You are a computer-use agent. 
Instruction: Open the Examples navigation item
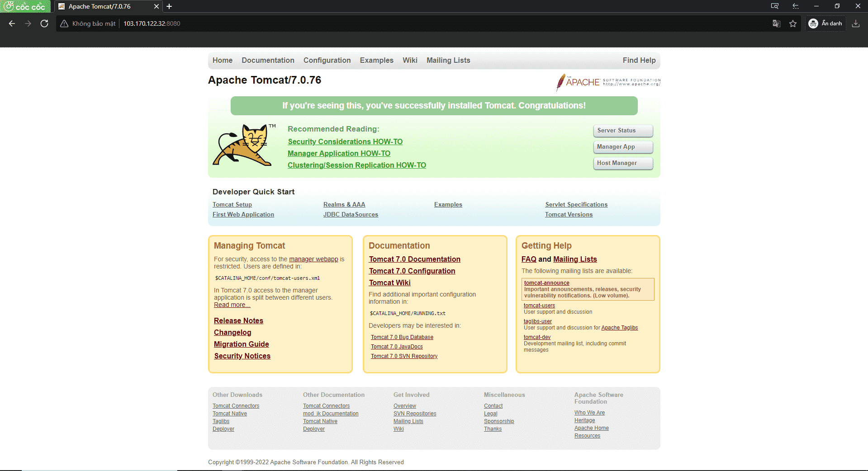tap(376, 60)
